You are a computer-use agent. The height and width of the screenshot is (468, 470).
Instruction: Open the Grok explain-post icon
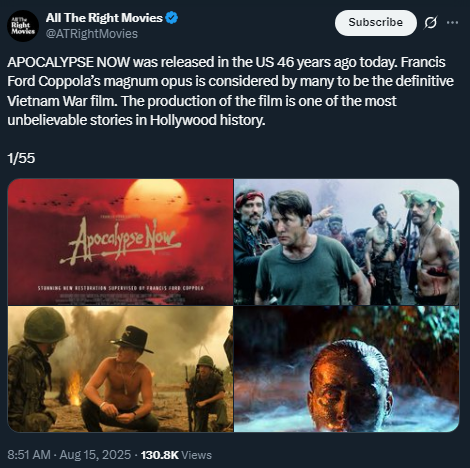tap(430, 23)
